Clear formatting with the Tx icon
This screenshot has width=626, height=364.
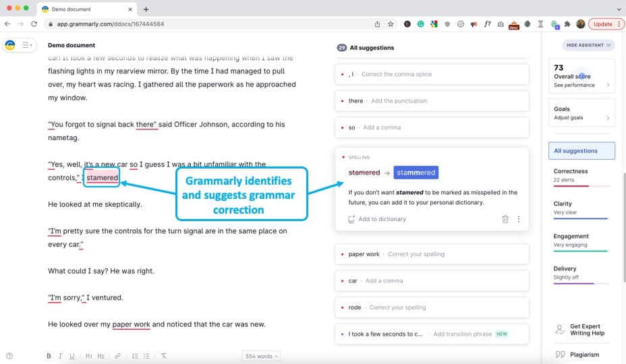tap(164, 356)
